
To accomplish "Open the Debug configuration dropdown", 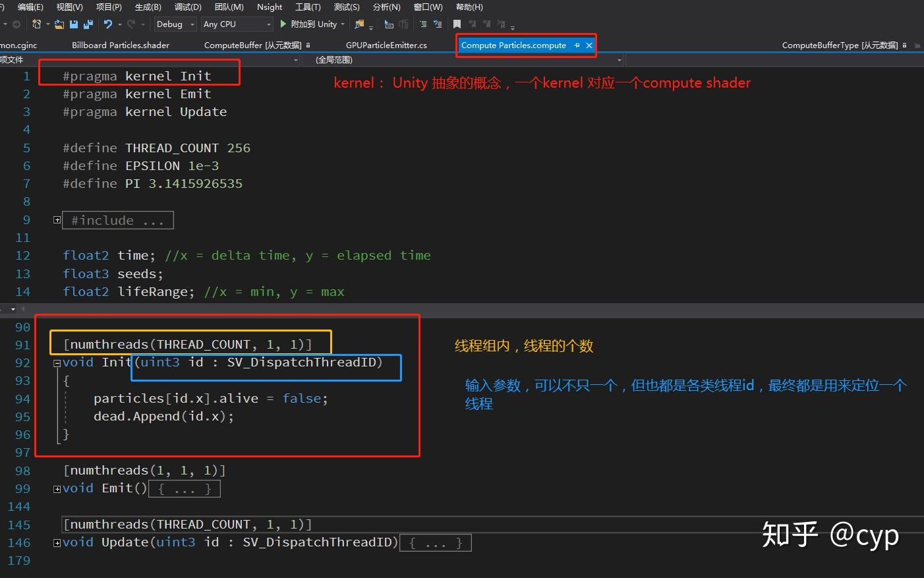I will coord(175,24).
